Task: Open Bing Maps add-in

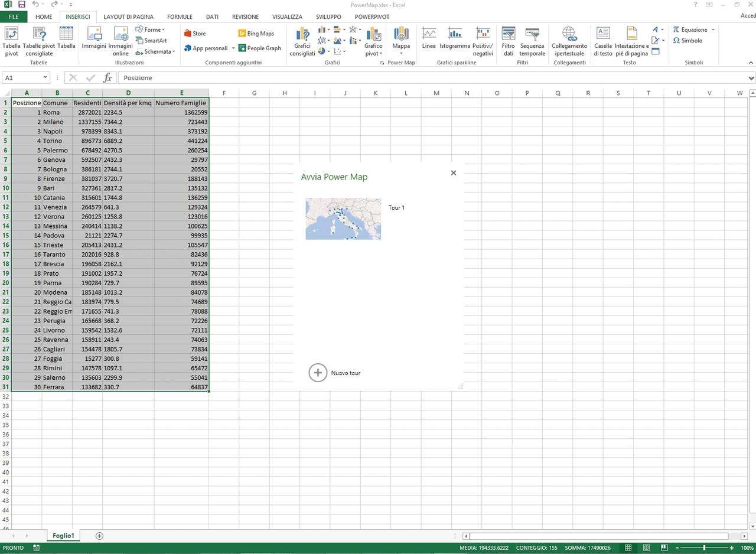Action: (x=256, y=34)
